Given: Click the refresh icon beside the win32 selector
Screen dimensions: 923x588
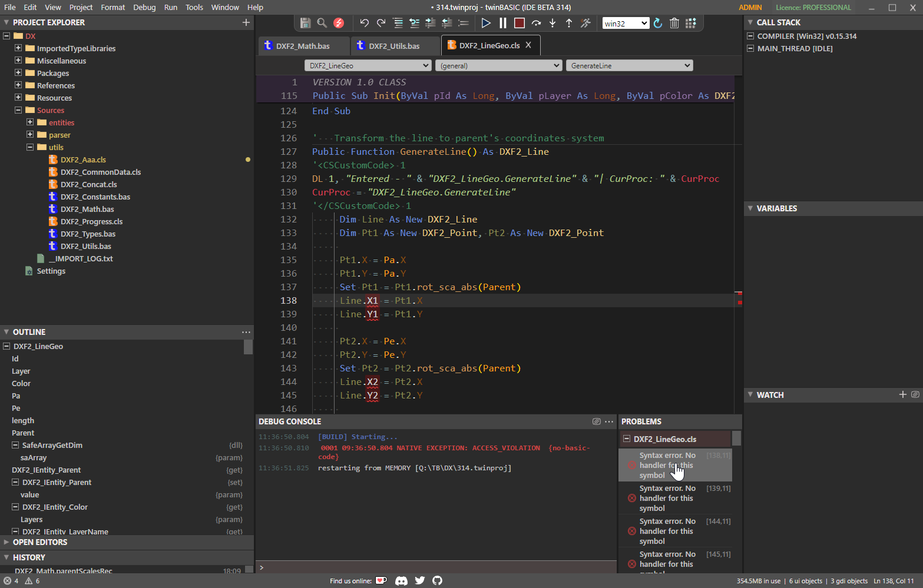Looking at the screenshot, I should (658, 23).
